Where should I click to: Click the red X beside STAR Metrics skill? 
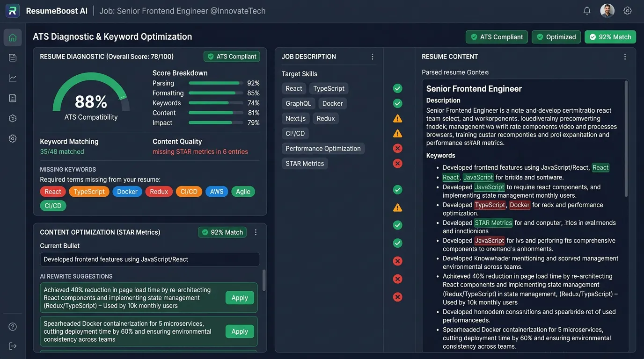397,163
